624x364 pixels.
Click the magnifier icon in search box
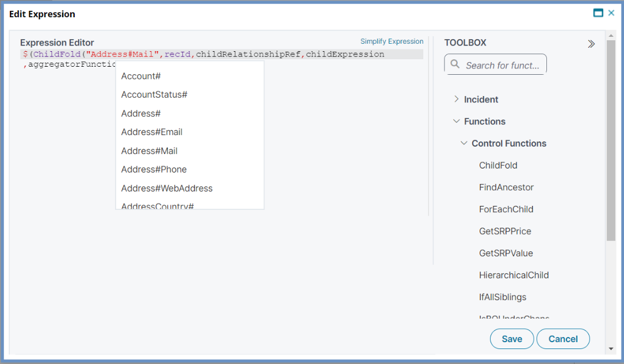click(455, 64)
